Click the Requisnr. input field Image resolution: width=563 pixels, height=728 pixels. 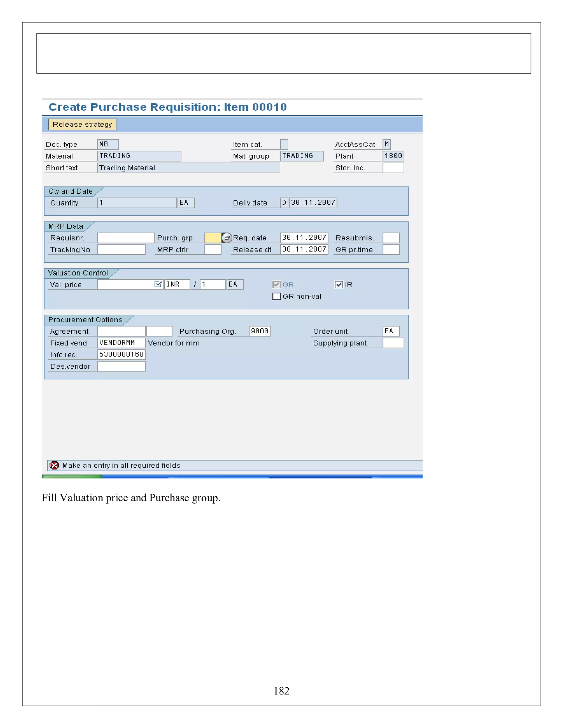[x=125, y=238]
